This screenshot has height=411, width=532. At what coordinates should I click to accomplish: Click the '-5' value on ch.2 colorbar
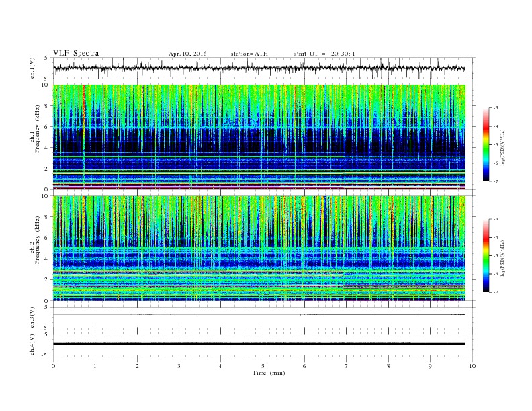click(495, 256)
